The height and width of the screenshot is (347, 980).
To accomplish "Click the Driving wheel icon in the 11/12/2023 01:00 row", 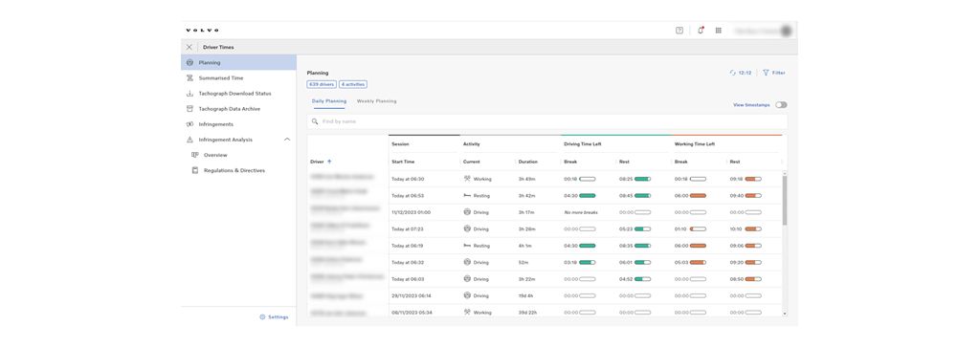I will click(x=467, y=212).
